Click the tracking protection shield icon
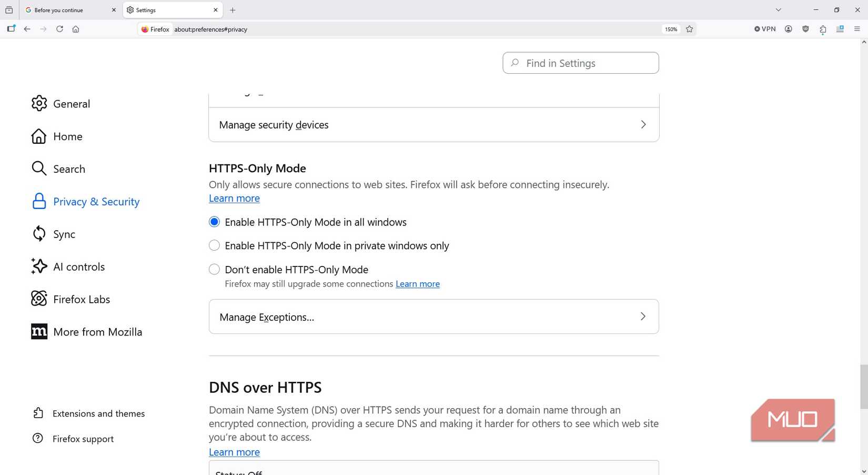Screen dimensions: 868x475 tap(805, 29)
